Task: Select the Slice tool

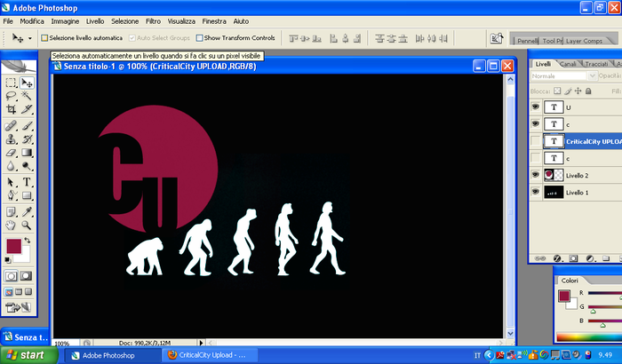Action: pos(27,109)
